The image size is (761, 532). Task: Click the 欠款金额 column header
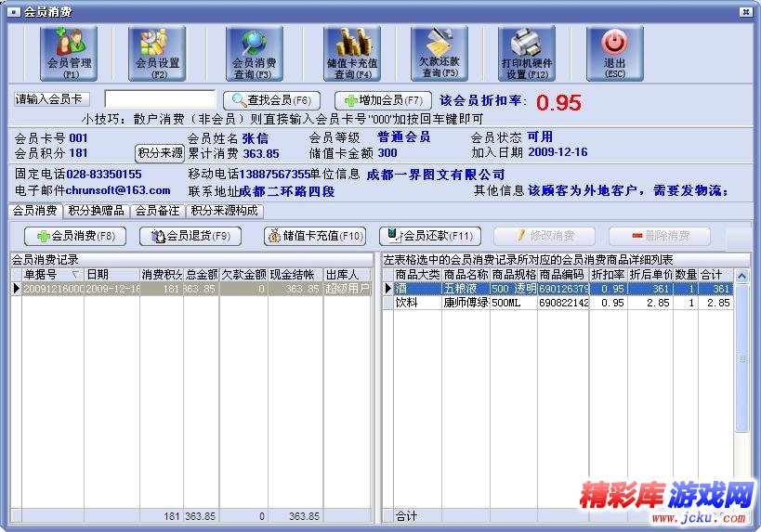tap(243, 275)
